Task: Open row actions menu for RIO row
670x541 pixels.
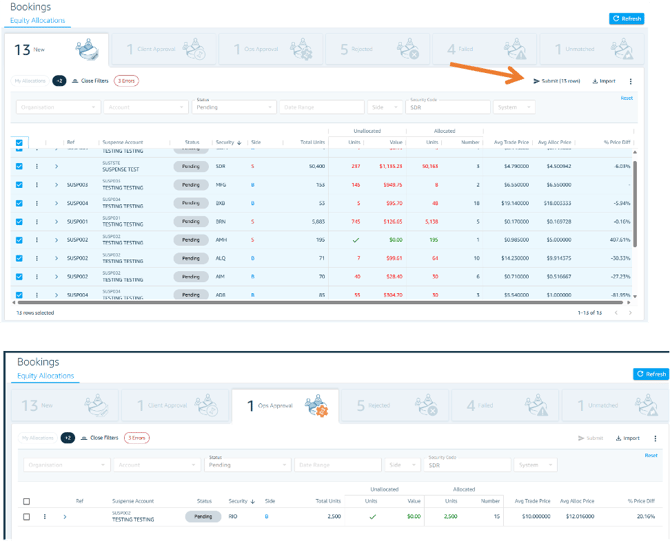Action: (x=44, y=516)
